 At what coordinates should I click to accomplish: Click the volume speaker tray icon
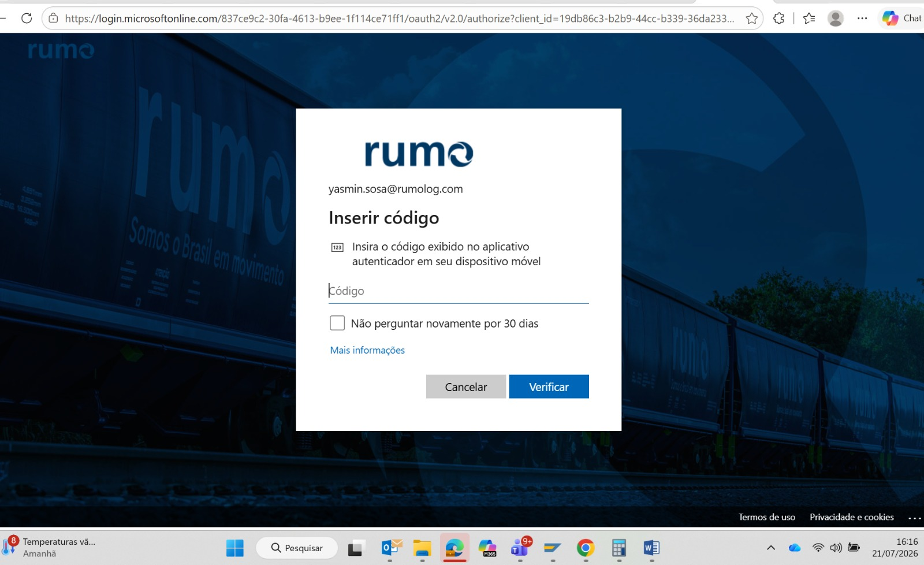(x=836, y=548)
